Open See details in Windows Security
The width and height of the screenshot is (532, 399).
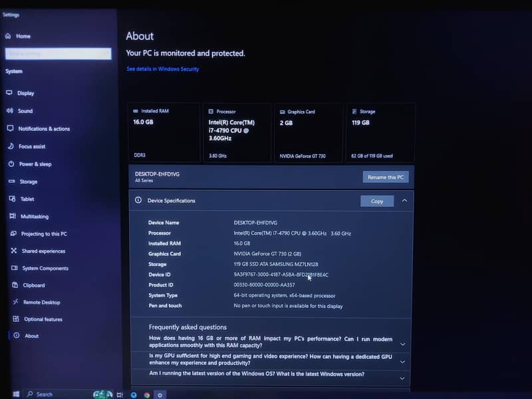pyautogui.click(x=162, y=68)
